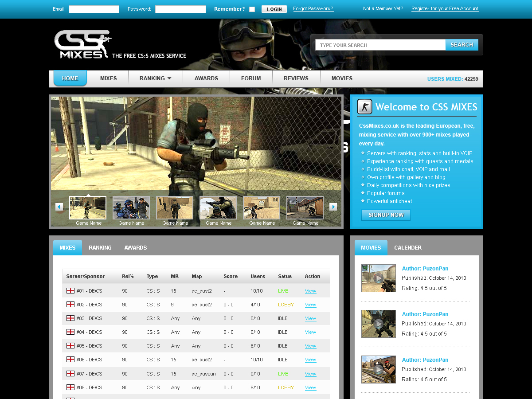Focus the Email input field
Image resolution: width=532 pixels, height=399 pixels.
pos(94,9)
